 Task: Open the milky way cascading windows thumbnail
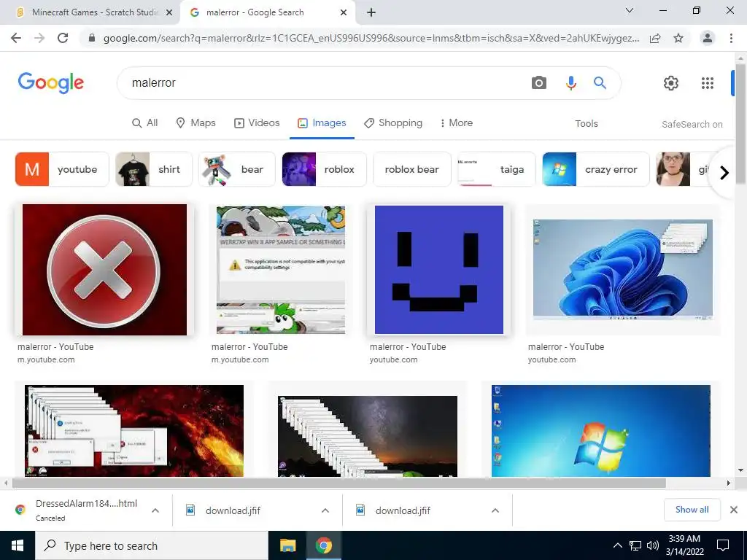368,436
